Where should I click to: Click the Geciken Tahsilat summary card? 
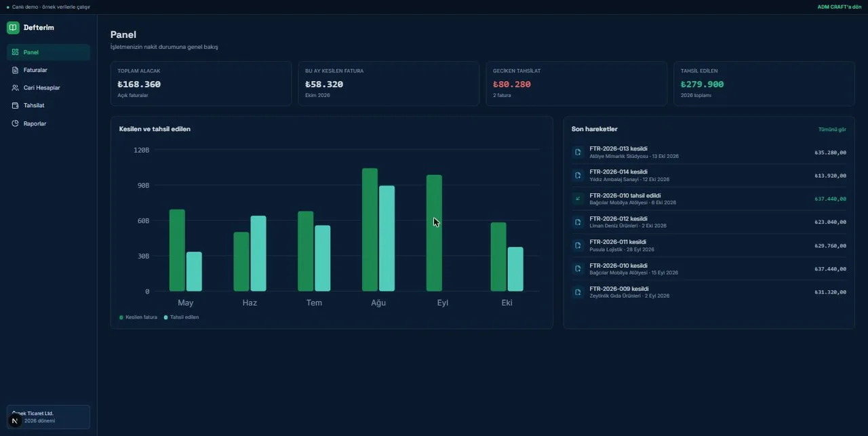[576, 83]
